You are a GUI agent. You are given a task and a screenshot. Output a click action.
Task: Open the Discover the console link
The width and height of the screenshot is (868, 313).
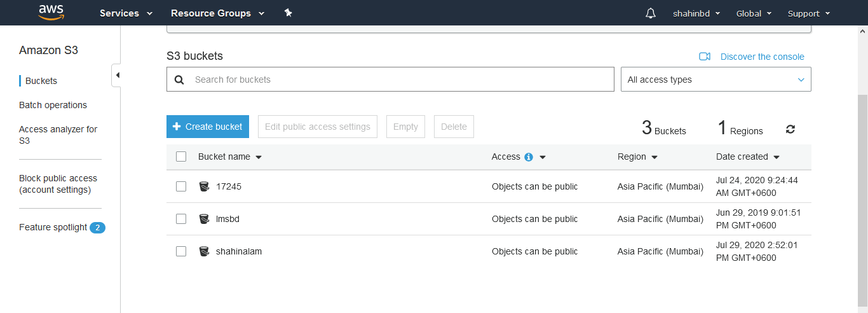point(762,57)
